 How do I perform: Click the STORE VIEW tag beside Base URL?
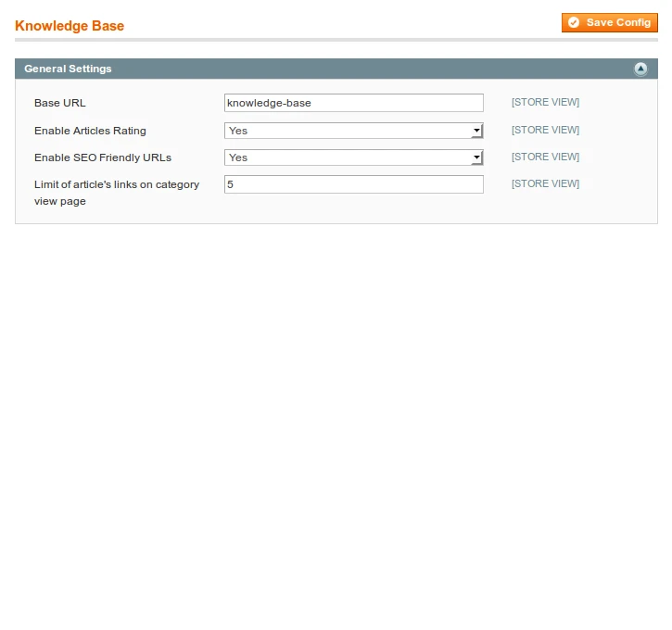[x=545, y=103]
